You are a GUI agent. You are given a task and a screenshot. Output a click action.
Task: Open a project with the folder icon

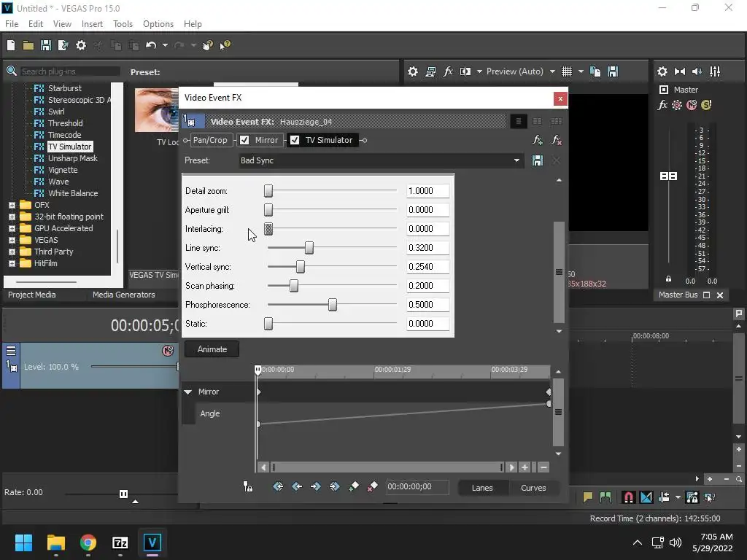(x=28, y=45)
